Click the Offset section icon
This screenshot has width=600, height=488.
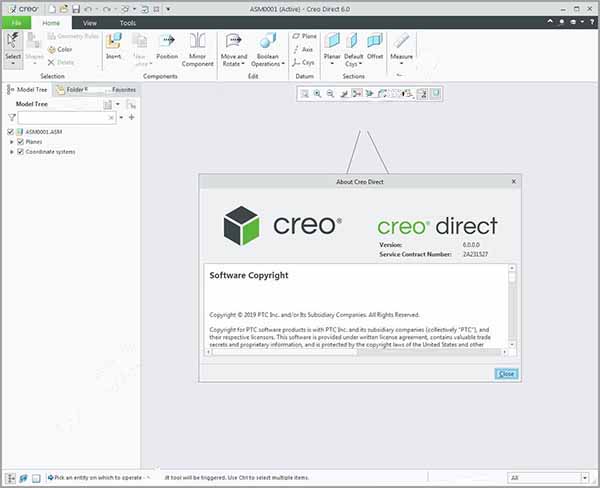[375, 41]
